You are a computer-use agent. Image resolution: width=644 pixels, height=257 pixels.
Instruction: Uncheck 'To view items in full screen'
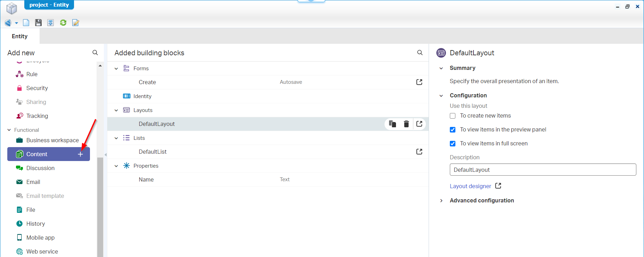[x=453, y=144]
